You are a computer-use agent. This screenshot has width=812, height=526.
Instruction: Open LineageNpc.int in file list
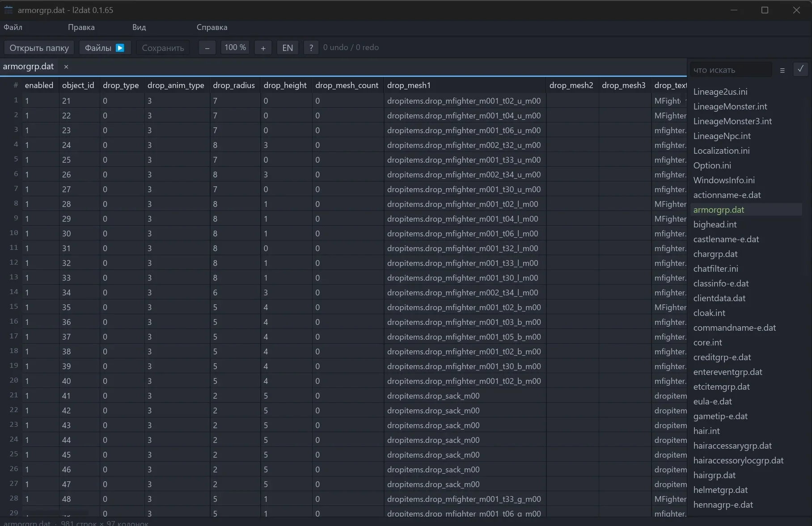(722, 136)
